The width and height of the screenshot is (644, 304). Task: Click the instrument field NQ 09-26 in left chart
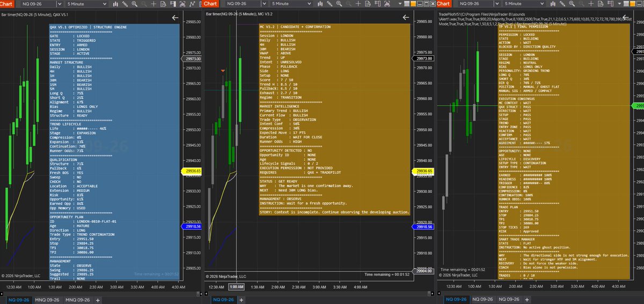[39, 4]
